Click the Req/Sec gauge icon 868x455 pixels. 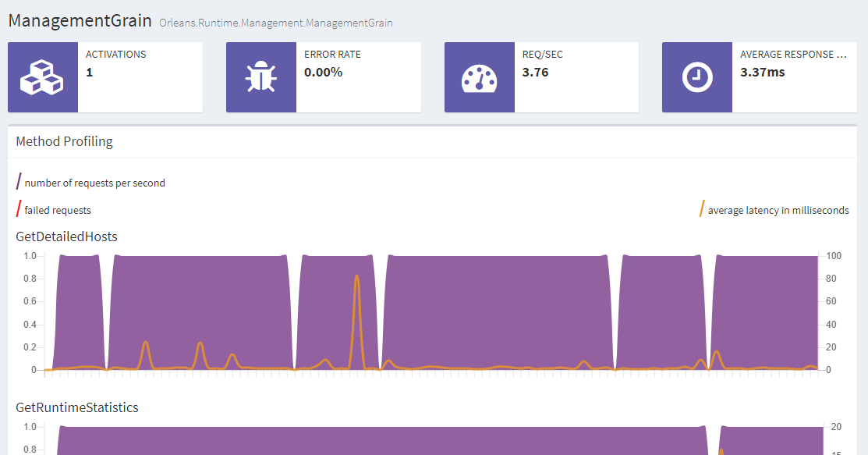[479, 77]
